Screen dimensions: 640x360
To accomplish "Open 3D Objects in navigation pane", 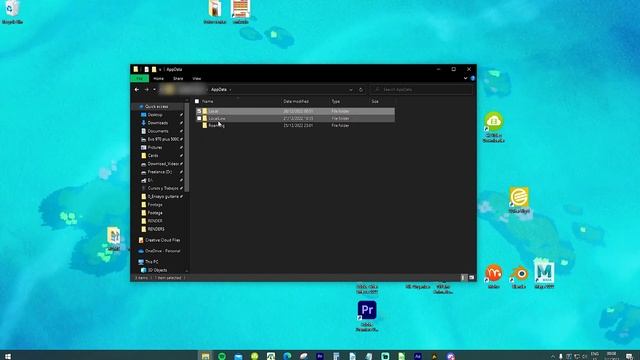I will 157,270.
